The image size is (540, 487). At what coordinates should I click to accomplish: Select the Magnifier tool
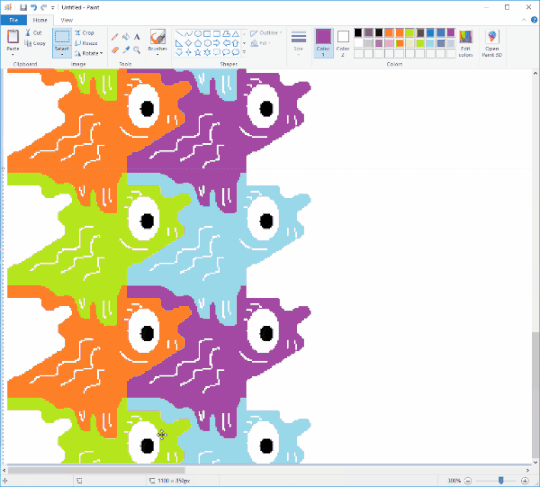coord(137,50)
